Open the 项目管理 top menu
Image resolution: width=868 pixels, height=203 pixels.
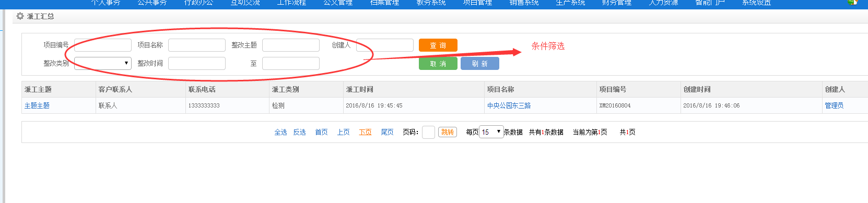478,3
